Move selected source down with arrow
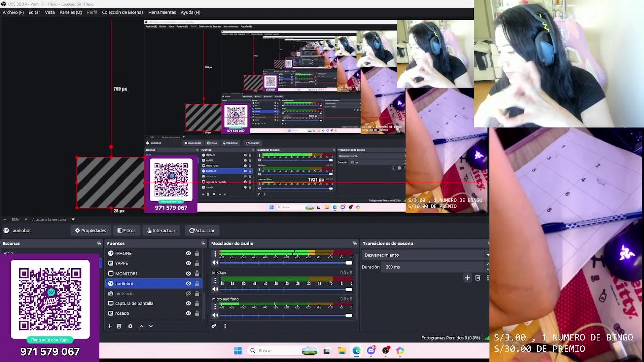 pyautogui.click(x=150, y=326)
